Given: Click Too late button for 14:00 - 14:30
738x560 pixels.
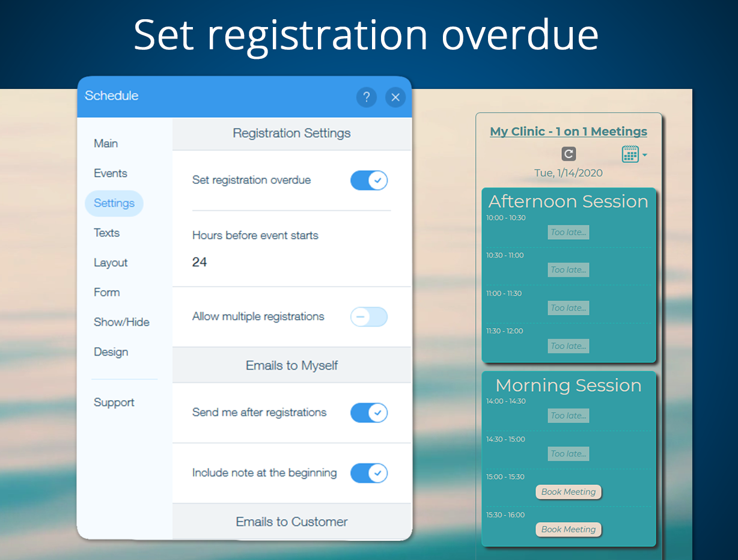Looking at the screenshot, I should tap(569, 416).
